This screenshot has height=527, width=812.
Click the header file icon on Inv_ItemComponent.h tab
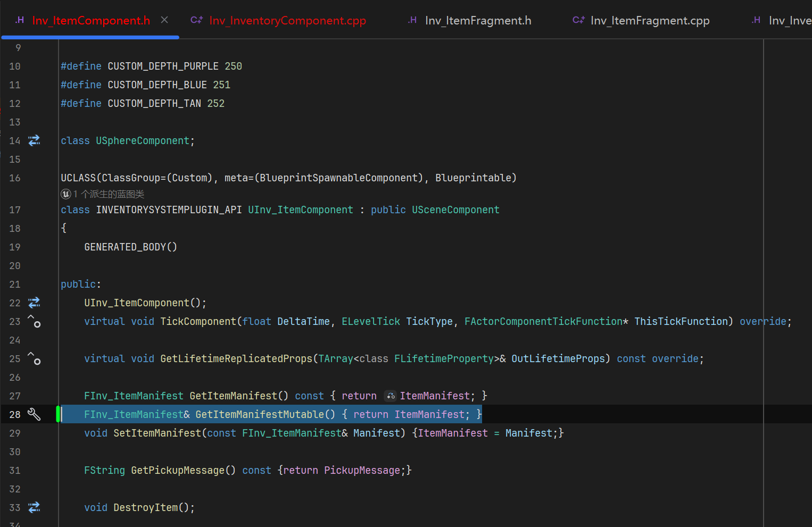click(20, 20)
